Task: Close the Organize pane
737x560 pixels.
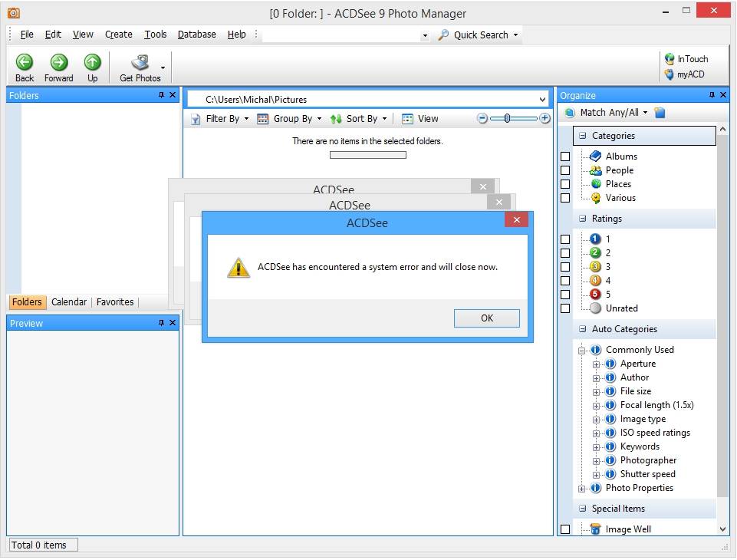Action: coord(723,95)
